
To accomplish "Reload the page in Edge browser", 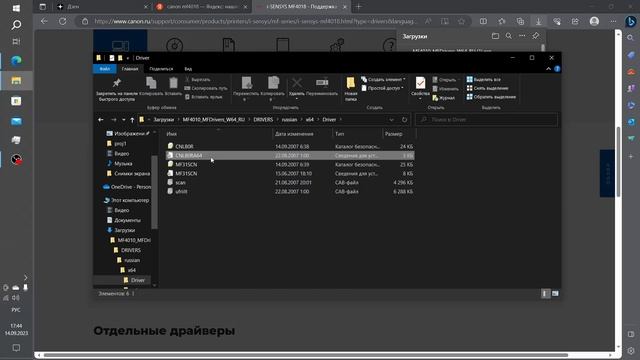I will pyautogui.click(x=62, y=21).
